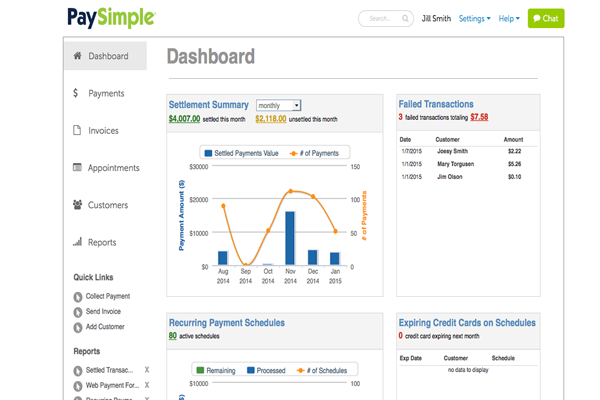Click the Nov 2014 bar in chart
The image size is (600, 400).
(x=290, y=238)
